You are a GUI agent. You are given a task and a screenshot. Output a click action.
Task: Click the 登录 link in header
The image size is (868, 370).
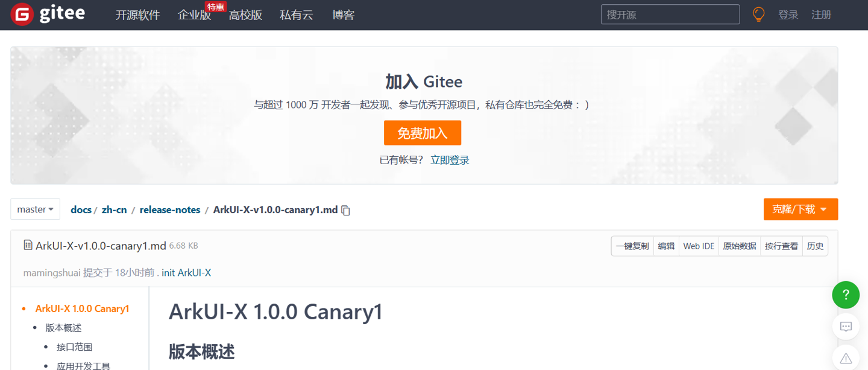(788, 15)
